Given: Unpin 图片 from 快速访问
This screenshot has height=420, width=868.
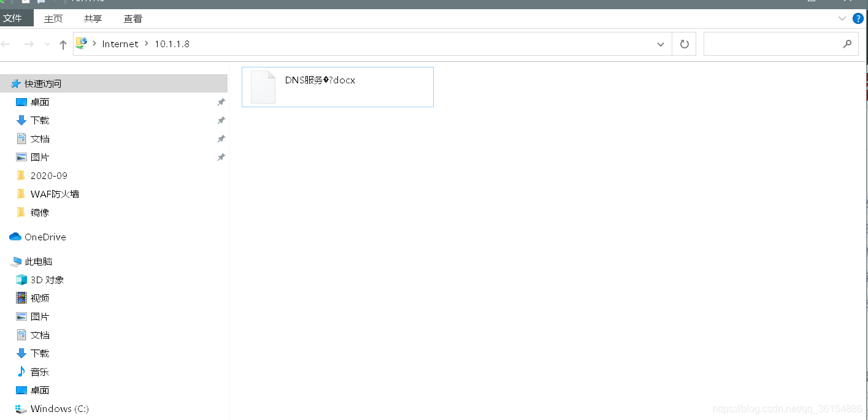Looking at the screenshot, I should (x=221, y=157).
